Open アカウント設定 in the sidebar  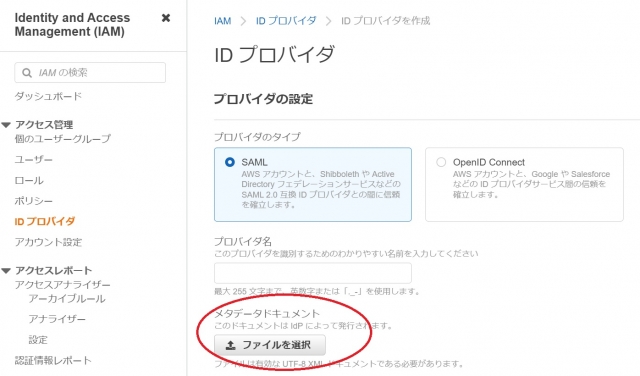[48, 242]
